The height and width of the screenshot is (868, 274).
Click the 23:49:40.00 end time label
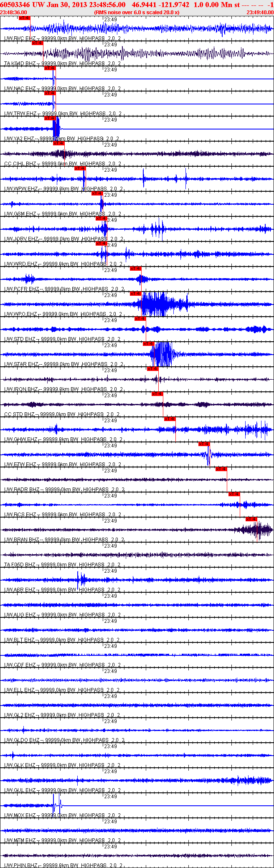click(x=260, y=13)
